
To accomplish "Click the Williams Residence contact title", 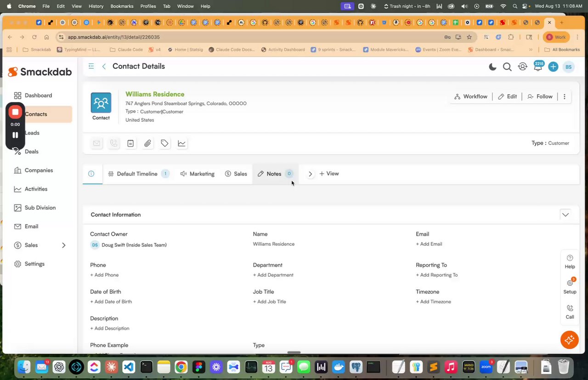I will pos(155,94).
